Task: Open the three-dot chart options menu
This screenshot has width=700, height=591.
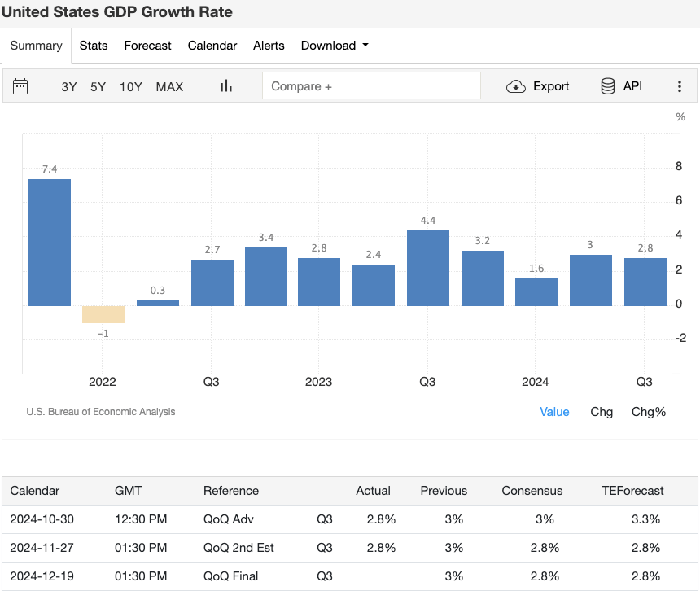Action: [x=680, y=86]
